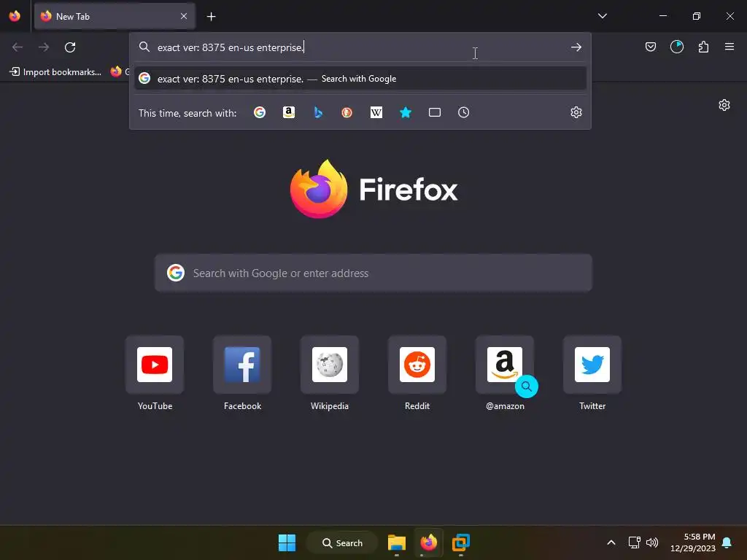Search this time with Amazon icon
The image size is (747, 560).
click(289, 112)
